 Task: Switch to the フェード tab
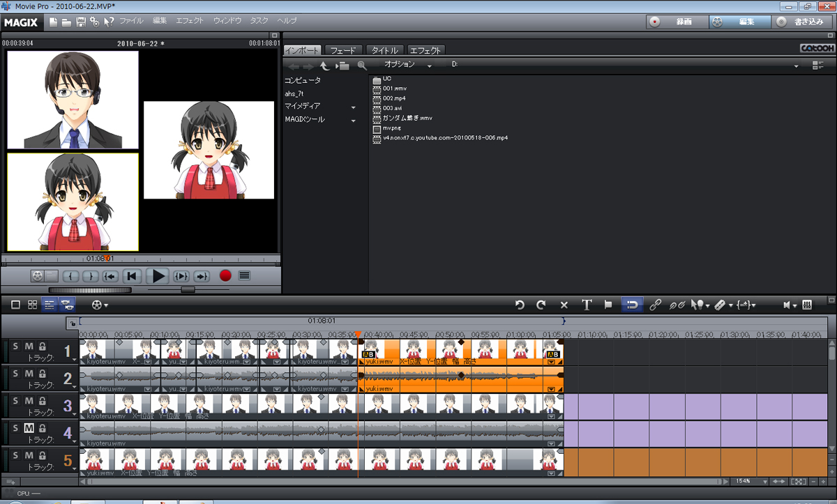[343, 50]
